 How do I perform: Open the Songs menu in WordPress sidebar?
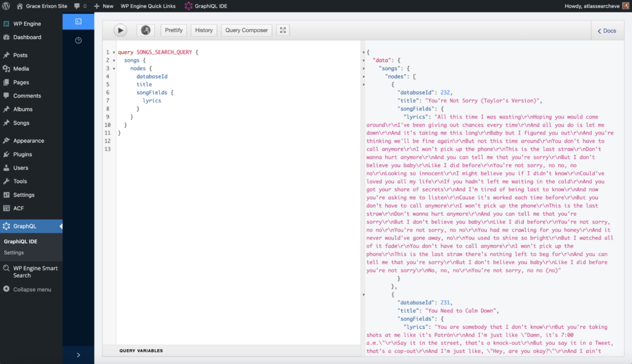(x=21, y=123)
